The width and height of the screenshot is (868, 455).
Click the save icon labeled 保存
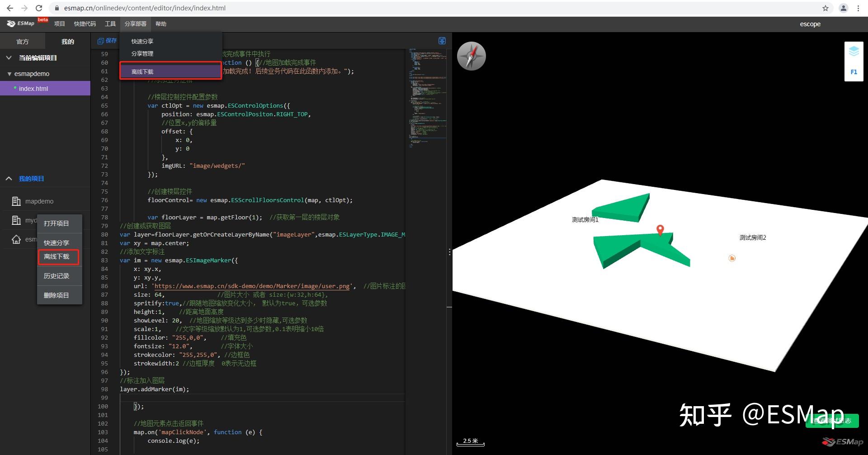point(107,41)
